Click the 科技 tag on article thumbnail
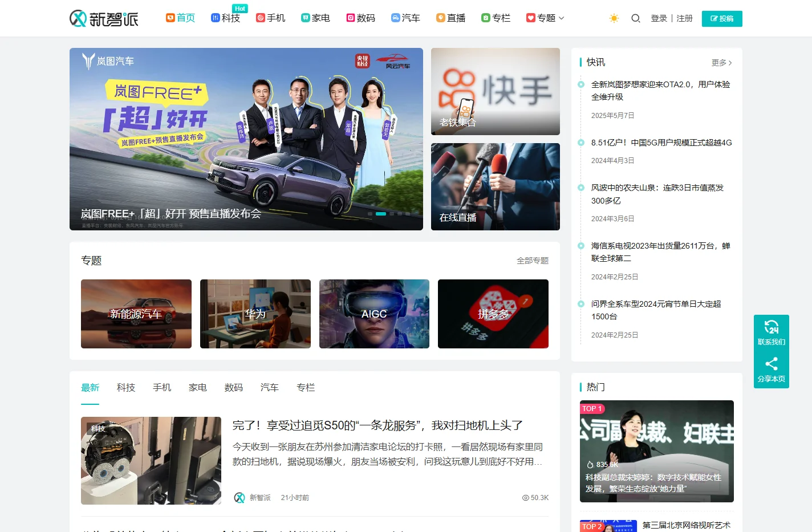 [98, 428]
